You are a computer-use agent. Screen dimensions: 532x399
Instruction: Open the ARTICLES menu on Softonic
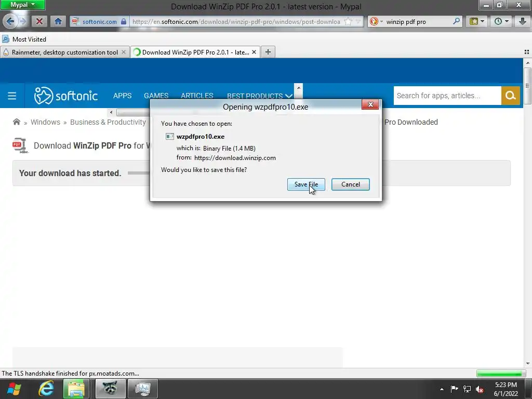click(197, 96)
